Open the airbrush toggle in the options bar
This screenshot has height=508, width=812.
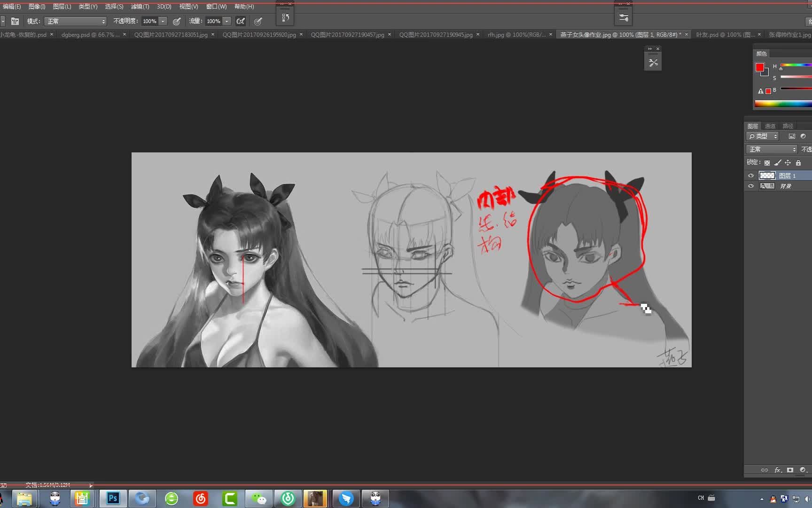click(x=241, y=21)
